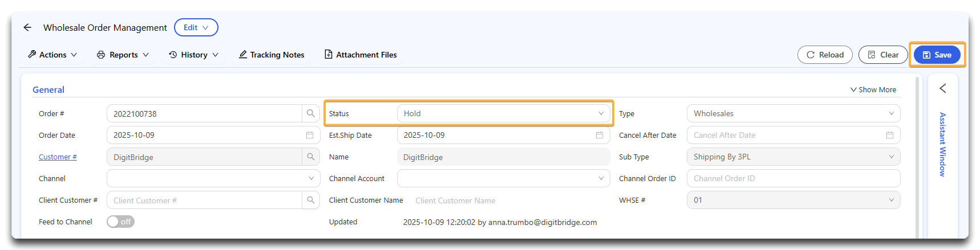Collapse the Assistant Window arrow icon
The width and height of the screenshot is (980, 250).
[x=943, y=88]
